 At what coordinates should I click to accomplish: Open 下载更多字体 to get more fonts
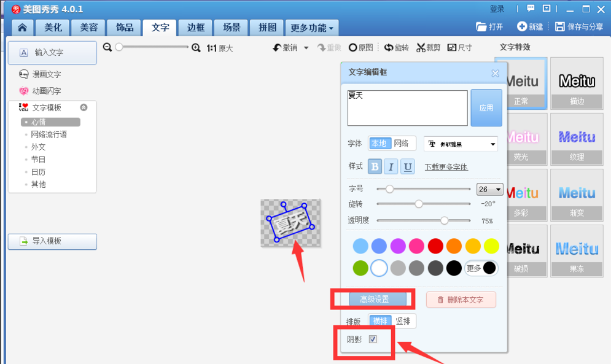(x=446, y=167)
